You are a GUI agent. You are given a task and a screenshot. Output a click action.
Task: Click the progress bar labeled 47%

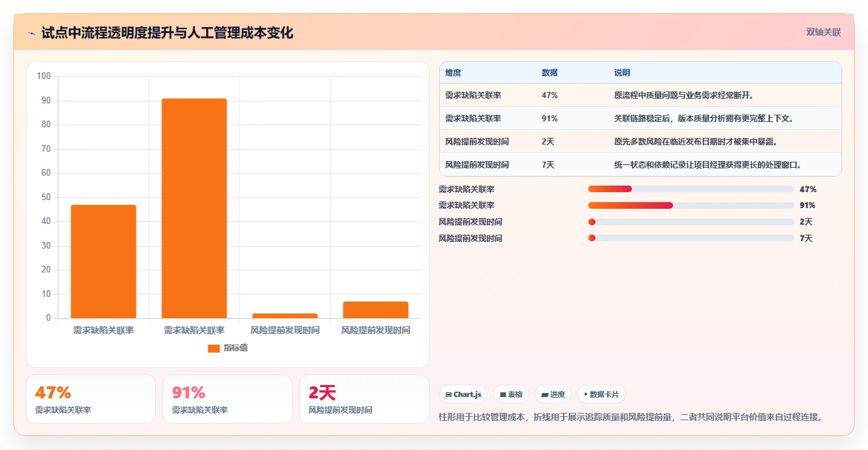click(691, 189)
